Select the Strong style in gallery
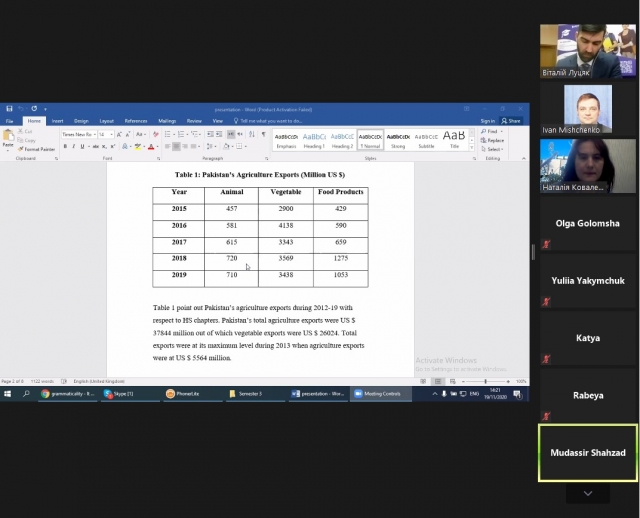 (x=398, y=139)
